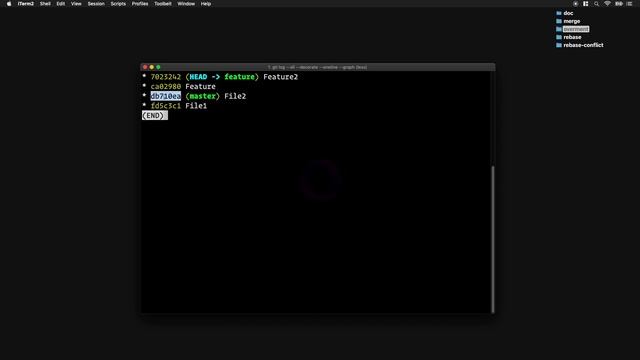Click the terminal vertical scrollbar thumb
The width and height of the screenshot is (640, 360).
coord(493,239)
